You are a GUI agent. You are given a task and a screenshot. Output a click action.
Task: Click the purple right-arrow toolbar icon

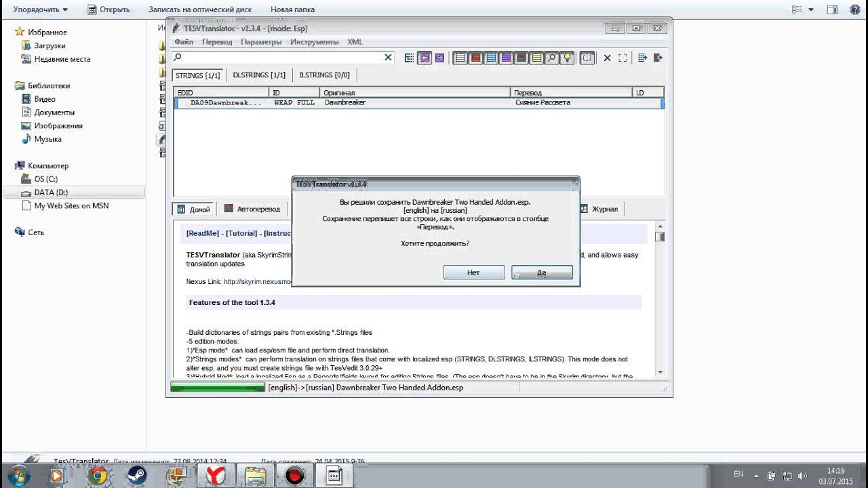coord(439,58)
